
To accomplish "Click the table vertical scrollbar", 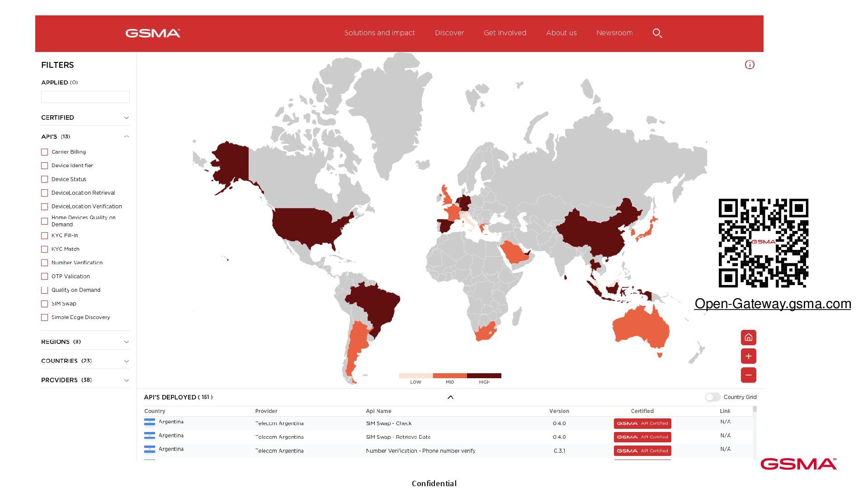I will [x=755, y=409].
